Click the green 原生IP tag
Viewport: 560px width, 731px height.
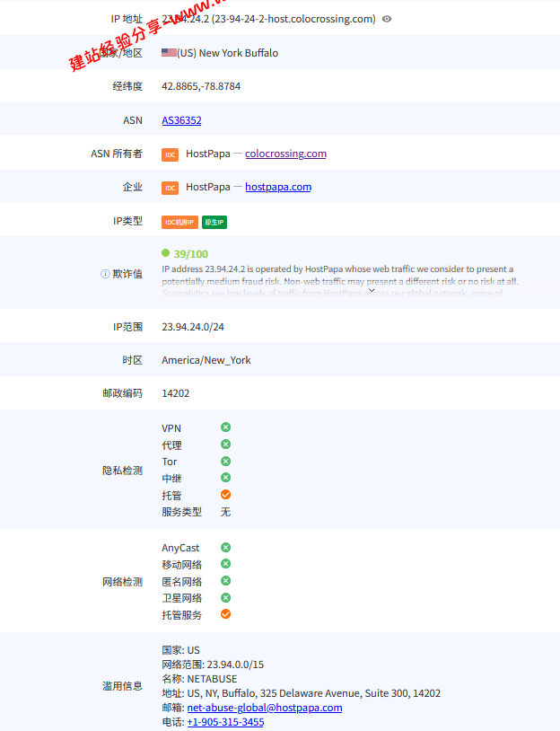(x=214, y=223)
